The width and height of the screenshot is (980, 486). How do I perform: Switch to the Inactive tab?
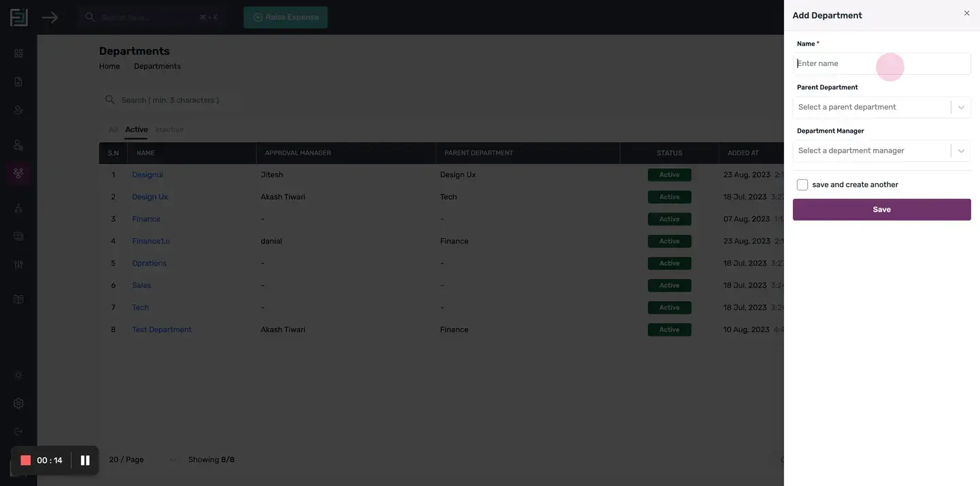click(x=169, y=129)
